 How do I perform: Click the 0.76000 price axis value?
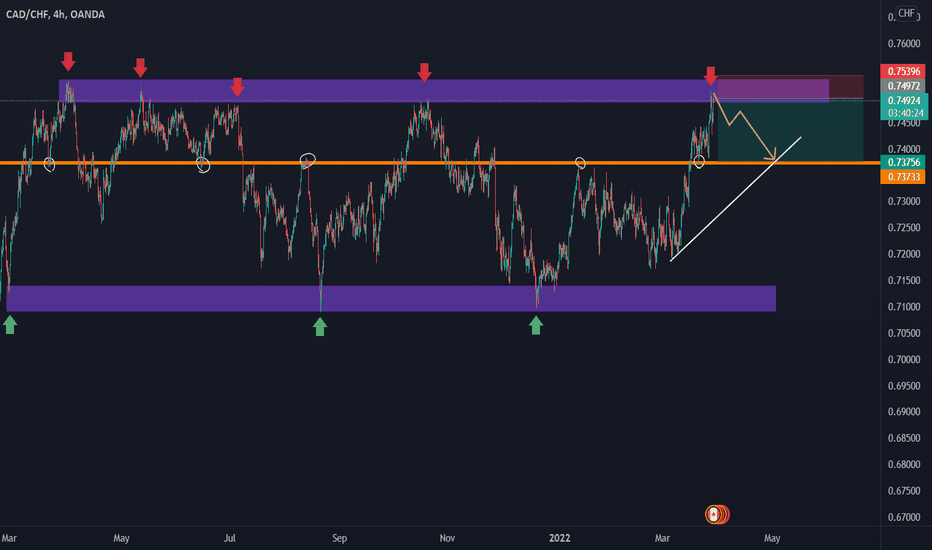903,43
